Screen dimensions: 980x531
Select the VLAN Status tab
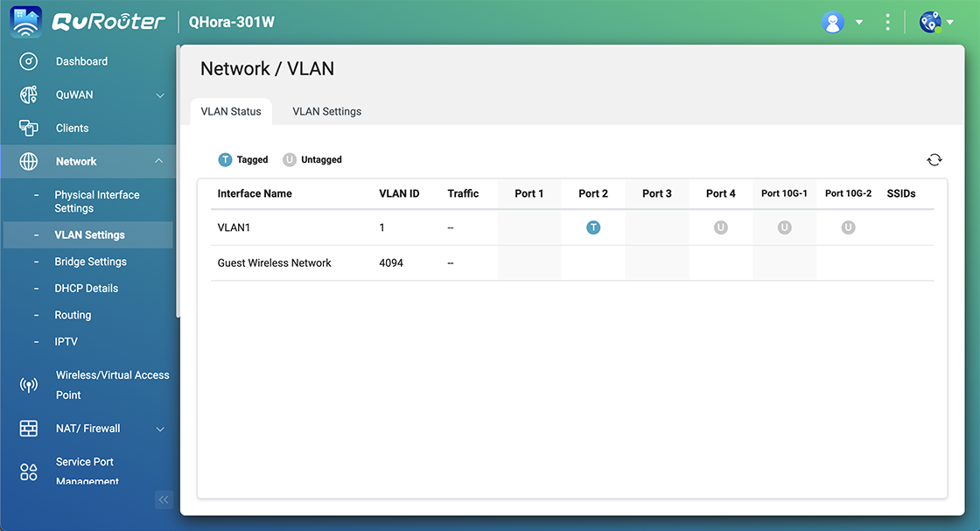click(x=230, y=111)
